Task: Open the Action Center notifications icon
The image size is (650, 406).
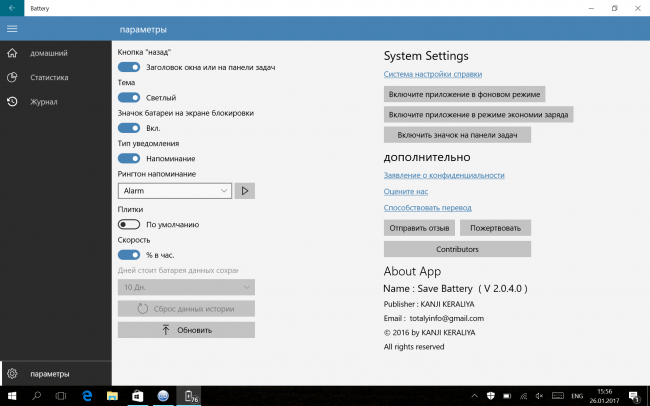Action: (634, 396)
